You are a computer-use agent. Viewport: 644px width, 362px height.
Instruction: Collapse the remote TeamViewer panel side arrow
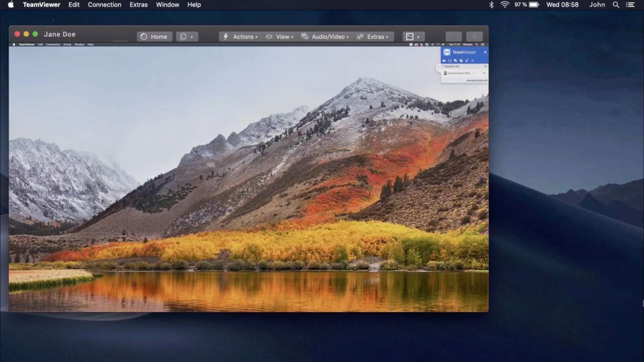pyautogui.click(x=439, y=66)
